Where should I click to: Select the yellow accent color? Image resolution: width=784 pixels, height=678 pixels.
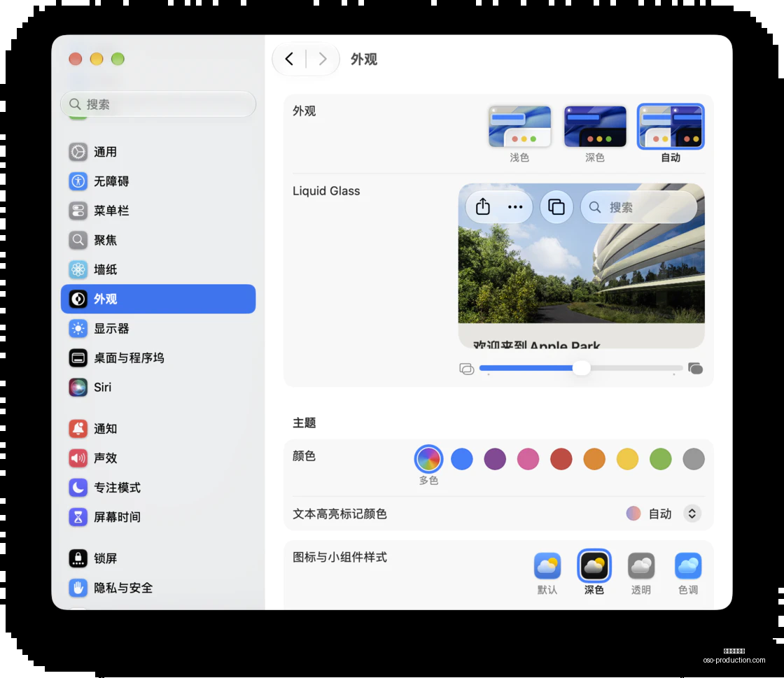click(627, 459)
